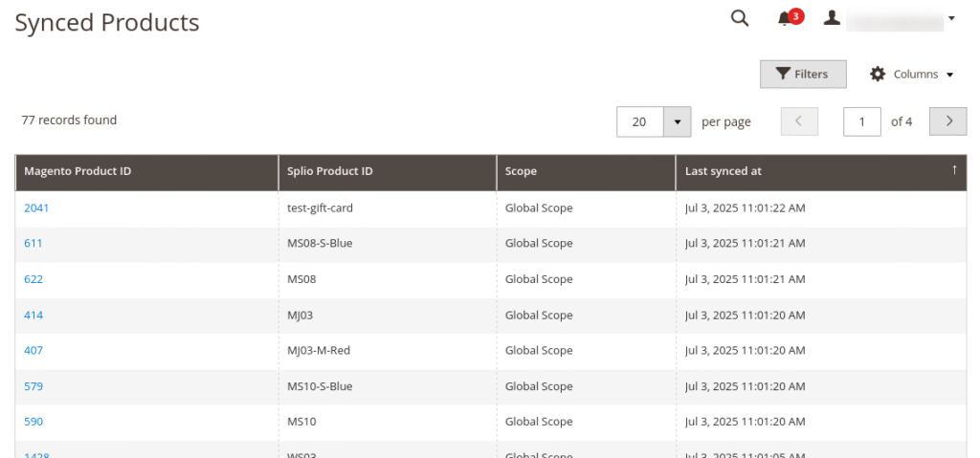Click the current page number field
Image resolution: width=980 pixels, height=458 pixels.
(861, 121)
